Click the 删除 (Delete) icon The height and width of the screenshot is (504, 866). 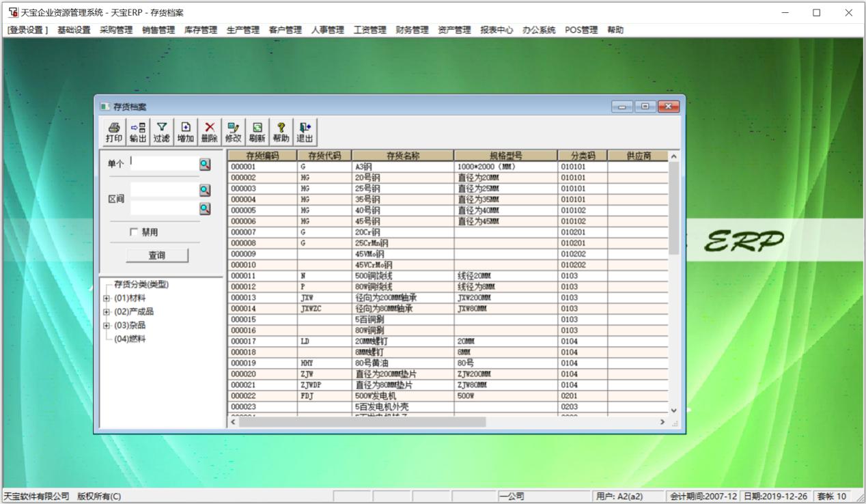click(209, 130)
